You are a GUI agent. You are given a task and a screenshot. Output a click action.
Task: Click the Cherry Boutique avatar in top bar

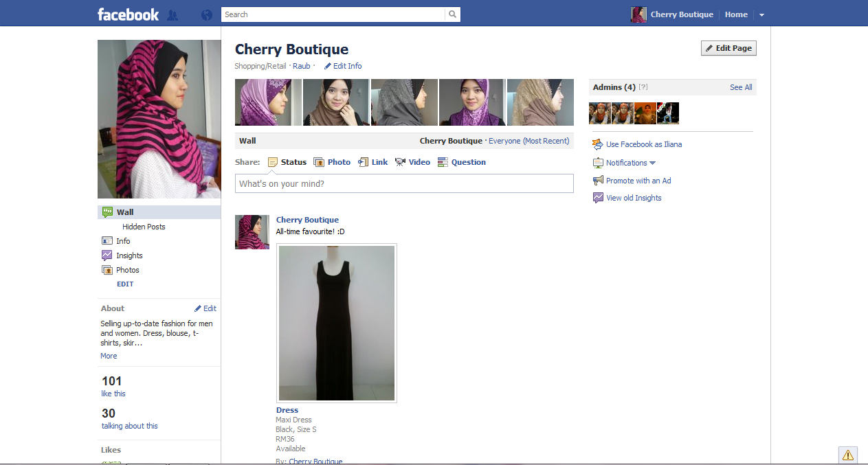point(638,14)
